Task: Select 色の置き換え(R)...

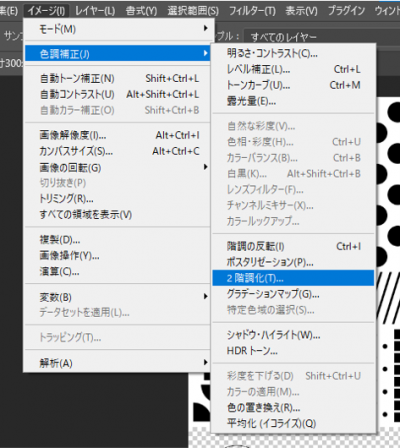Action: tap(293, 407)
